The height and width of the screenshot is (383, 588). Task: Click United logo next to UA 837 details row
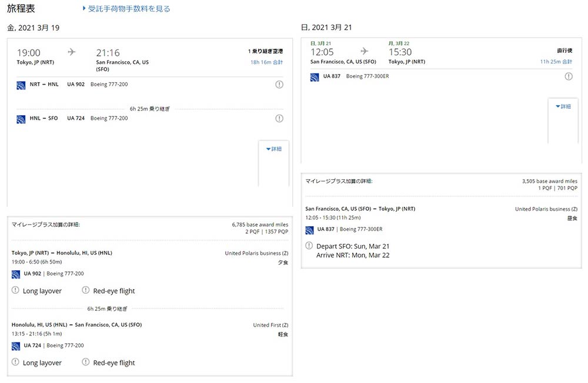pyautogui.click(x=309, y=230)
